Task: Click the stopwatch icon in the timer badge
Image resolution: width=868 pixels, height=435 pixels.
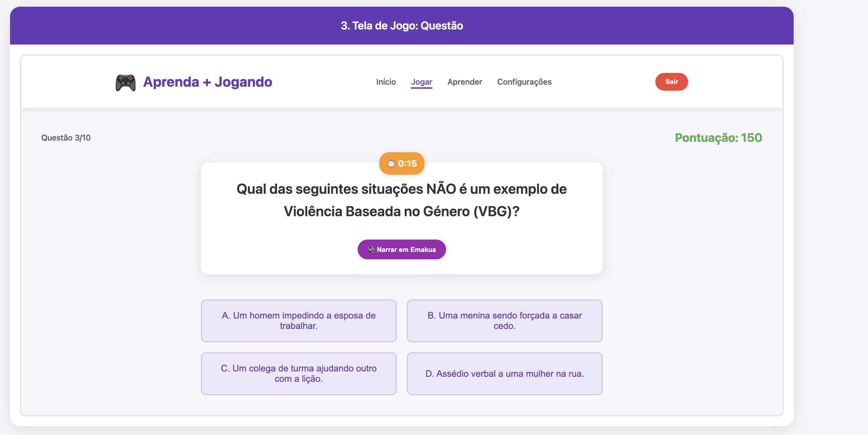Action: click(391, 163)
